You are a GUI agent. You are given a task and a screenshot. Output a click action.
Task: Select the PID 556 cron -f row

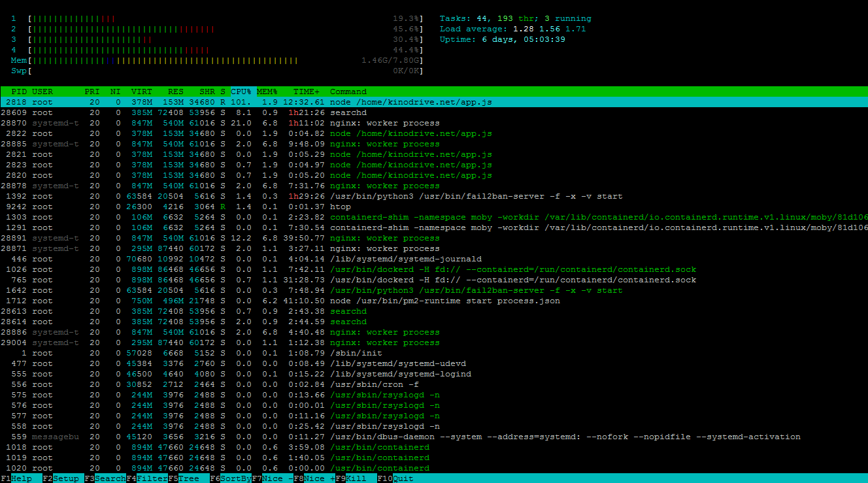pyautogui.click(x=434, y=384)
